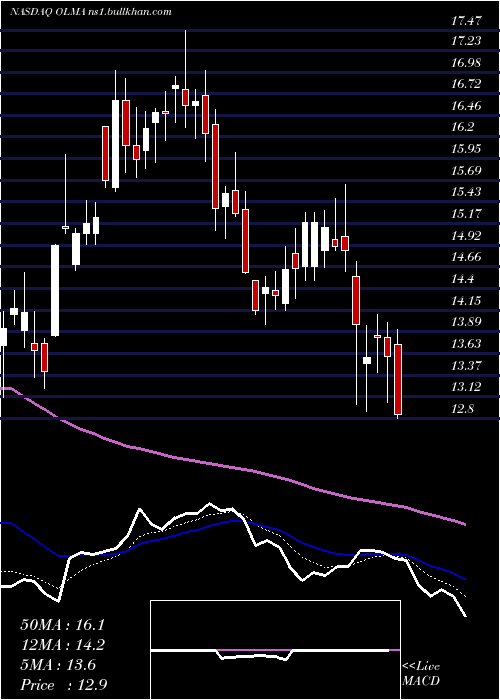Click the 14.92 price axis label

(x=467, y=235)
